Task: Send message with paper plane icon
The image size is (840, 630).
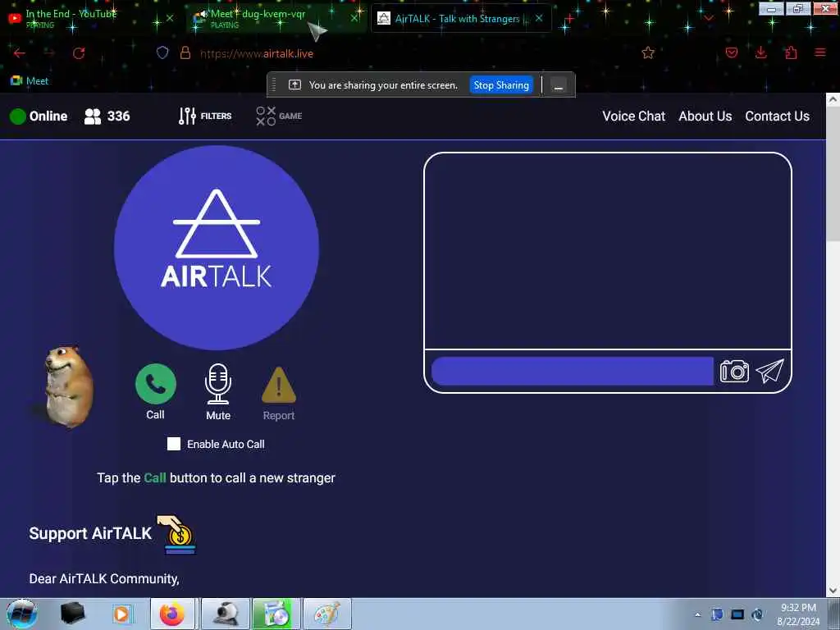Action: [x=769, y=371]
